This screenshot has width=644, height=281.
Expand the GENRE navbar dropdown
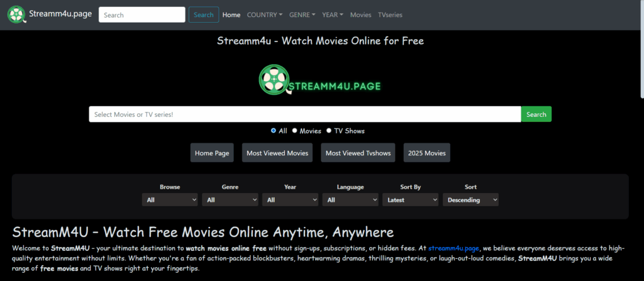(302, 14)
